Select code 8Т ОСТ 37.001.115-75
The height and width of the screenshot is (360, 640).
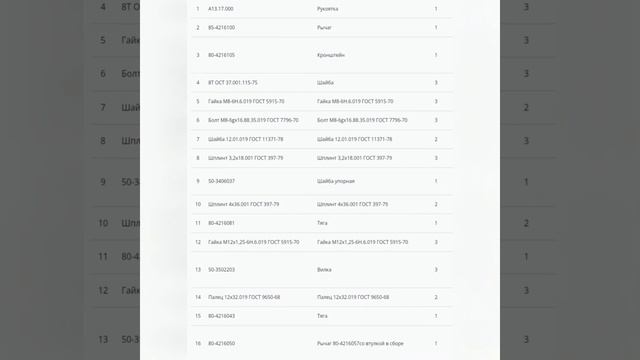pyautogui.click(x=233, y=82)
